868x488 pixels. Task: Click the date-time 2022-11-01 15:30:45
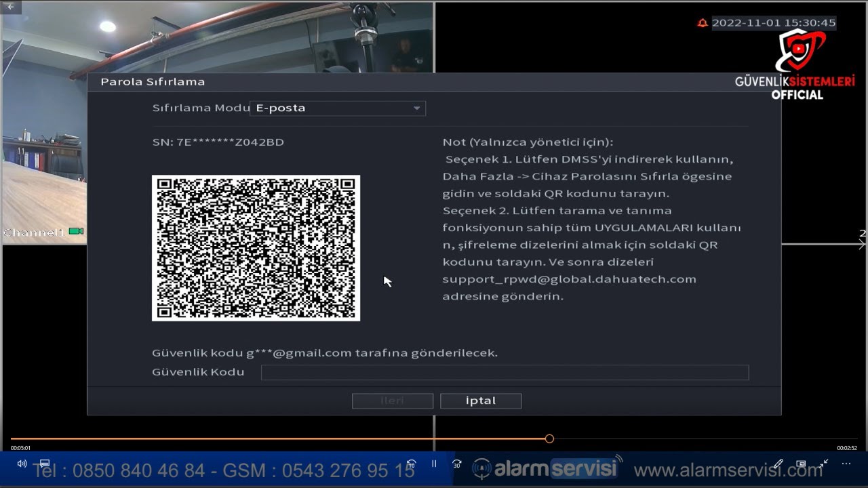coord(774,23)
